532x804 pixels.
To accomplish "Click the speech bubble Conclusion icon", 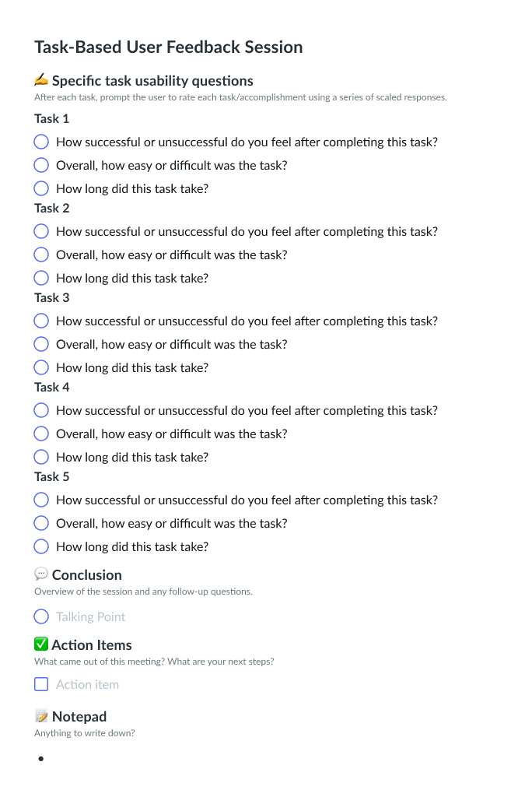I will (41, 574).
